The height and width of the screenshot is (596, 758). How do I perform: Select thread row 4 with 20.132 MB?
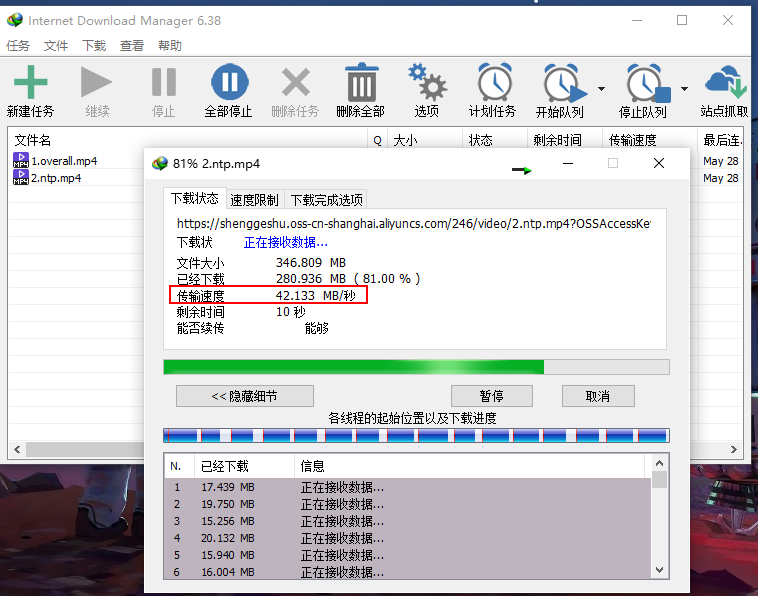click(x=408, y=538)
